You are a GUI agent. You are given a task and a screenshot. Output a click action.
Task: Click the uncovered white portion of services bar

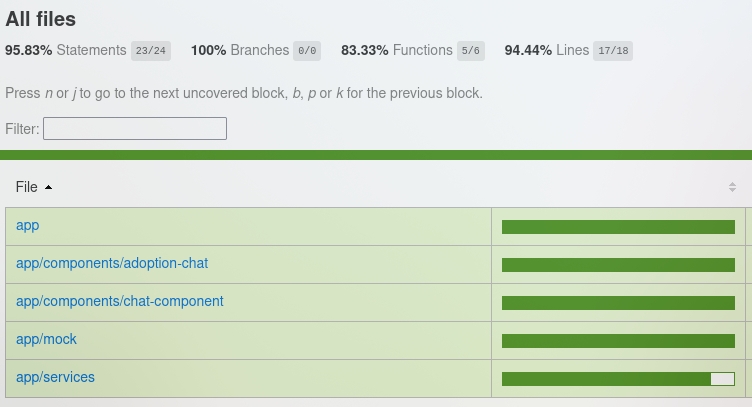(722, 379)
